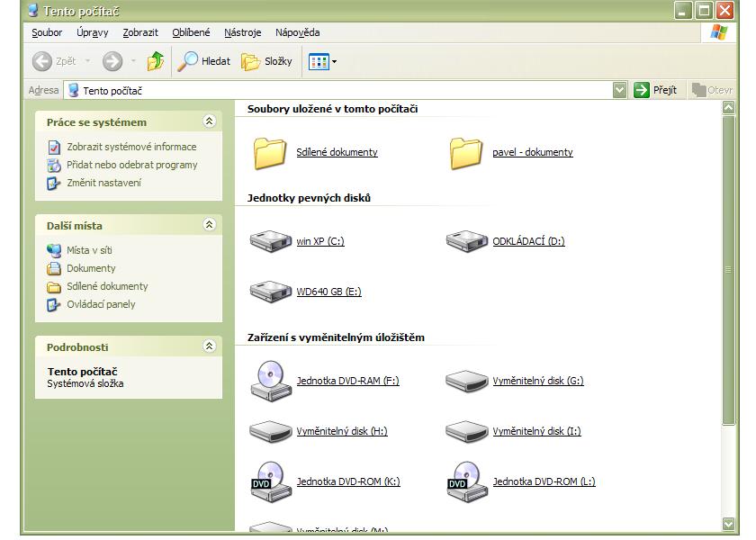Open the address bar dropdown arrow

(x=619, y=90)
